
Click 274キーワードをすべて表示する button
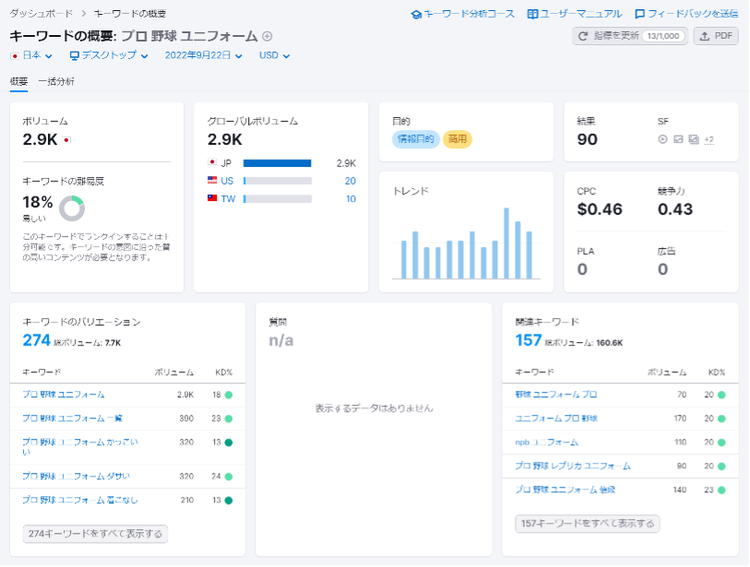95,534
